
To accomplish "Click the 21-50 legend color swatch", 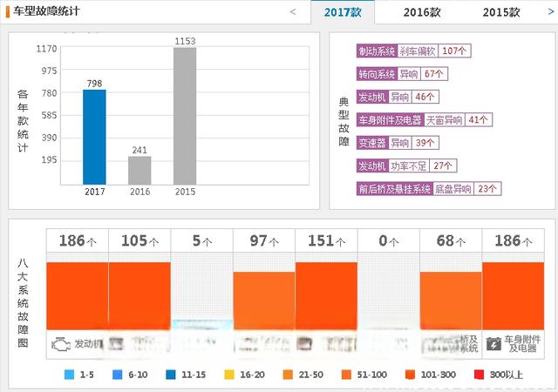I will pyautogui.click(x=288, y=375).
